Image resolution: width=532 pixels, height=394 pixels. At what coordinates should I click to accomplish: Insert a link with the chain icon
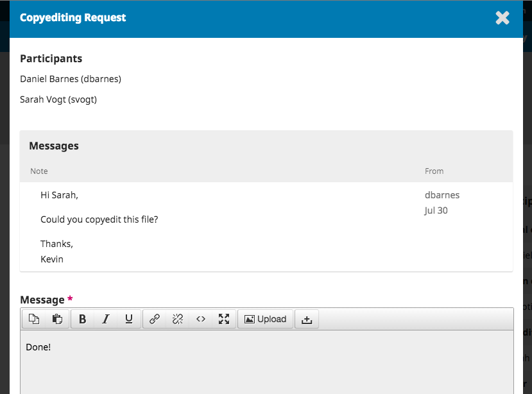pyautogui.click(x=155, y=319)
